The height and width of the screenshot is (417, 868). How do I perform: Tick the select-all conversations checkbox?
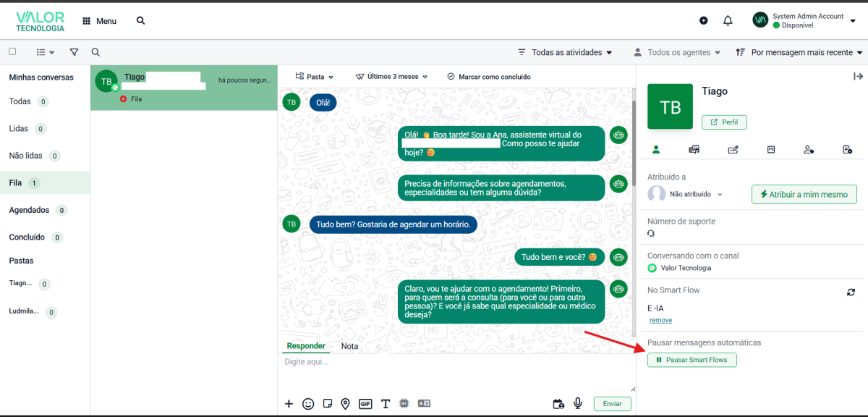(x=12, y=52)
